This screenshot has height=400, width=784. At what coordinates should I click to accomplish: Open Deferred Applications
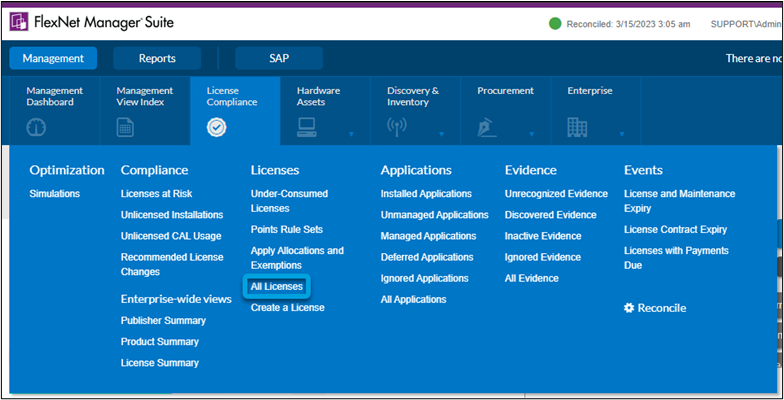tap(427, 256)
